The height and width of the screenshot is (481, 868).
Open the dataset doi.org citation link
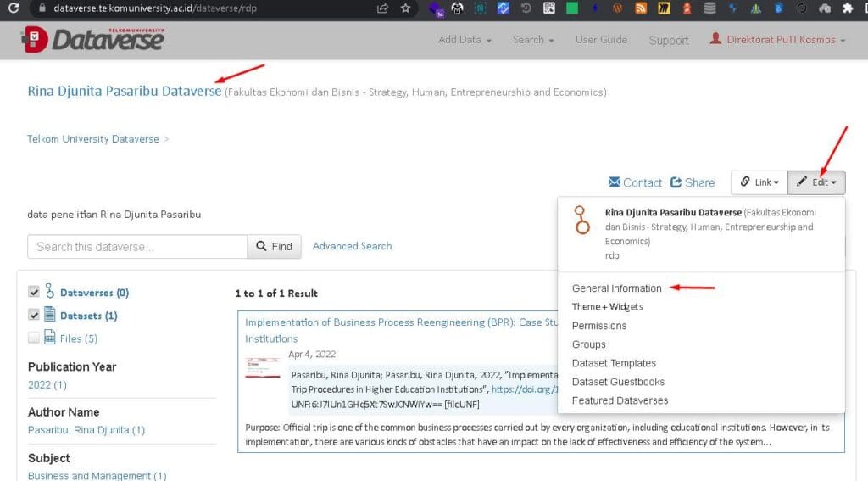[x=524, y=389]
